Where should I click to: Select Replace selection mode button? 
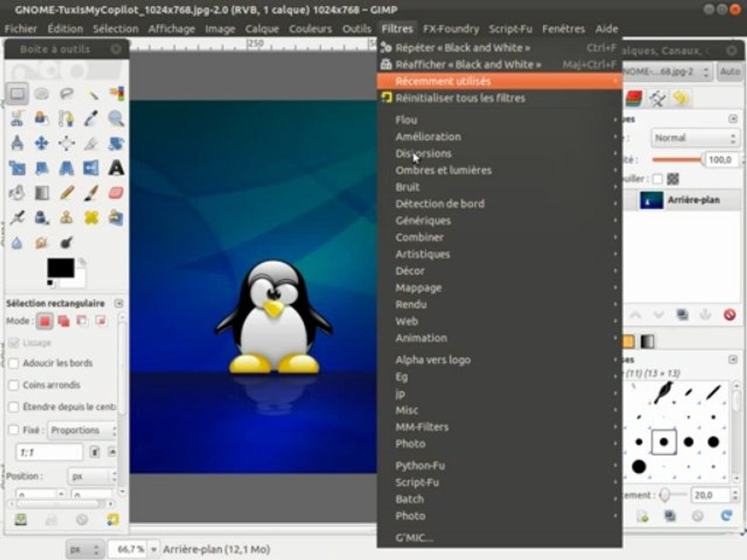tap(45, 321)
